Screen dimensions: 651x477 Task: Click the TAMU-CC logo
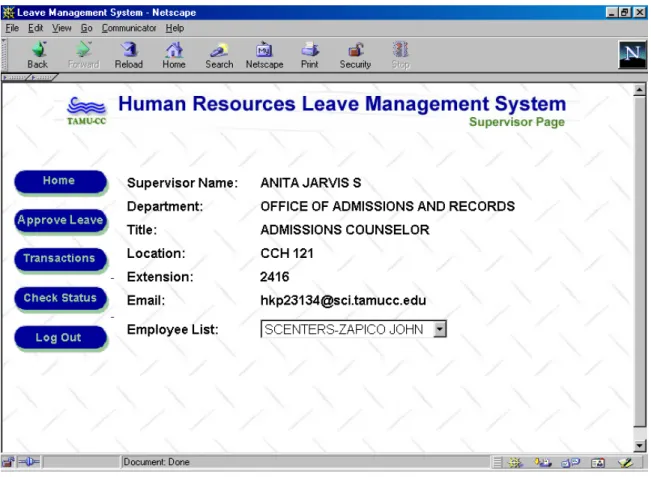pyautogui.click(x=86, y=111)
